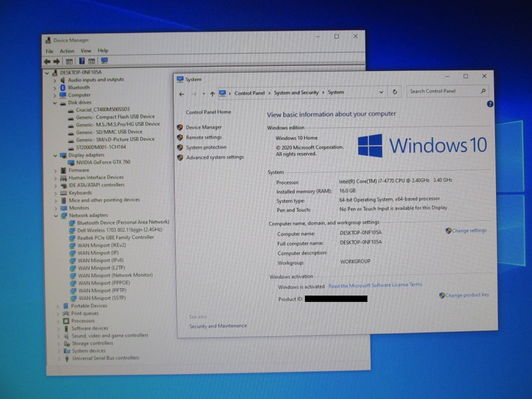Image resolution: width=532 pixels, height=399 pixels.
Task: Click the Search Control Panel field
Action: click(447, 91)
